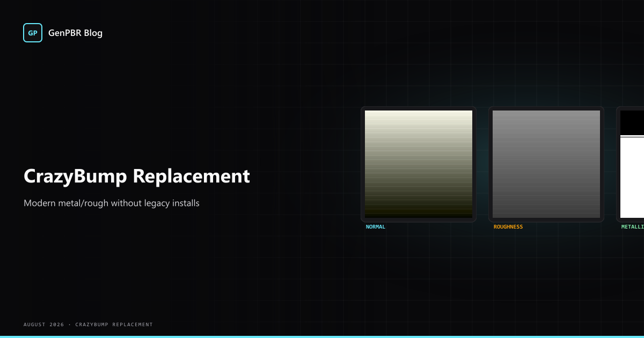Screen dimensions: 644x338
Task: Click the 'Modern metal/rough without legacy installs' subtitle
Action: click(112, 203)
